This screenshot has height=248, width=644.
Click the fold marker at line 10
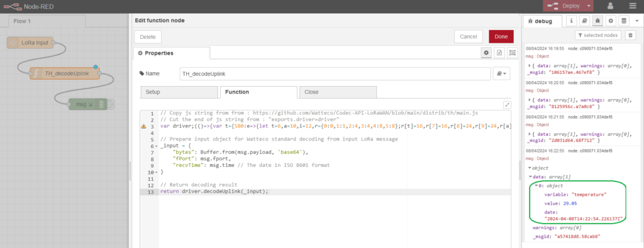point(157,172)
